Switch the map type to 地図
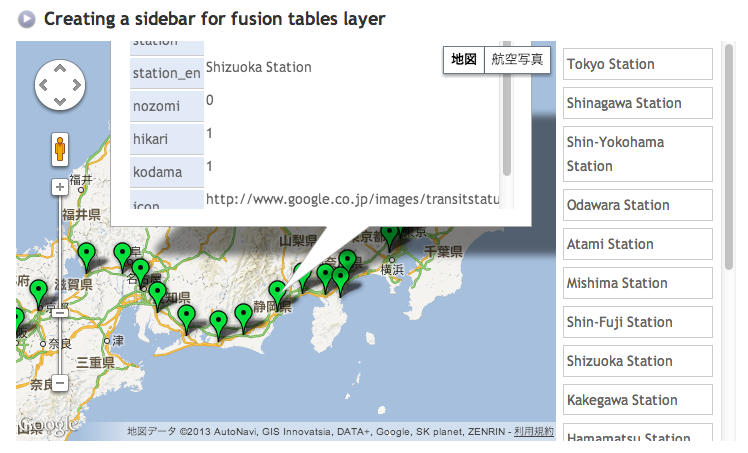748x453 pixels. pyautogui.click(x=464, y=60)
